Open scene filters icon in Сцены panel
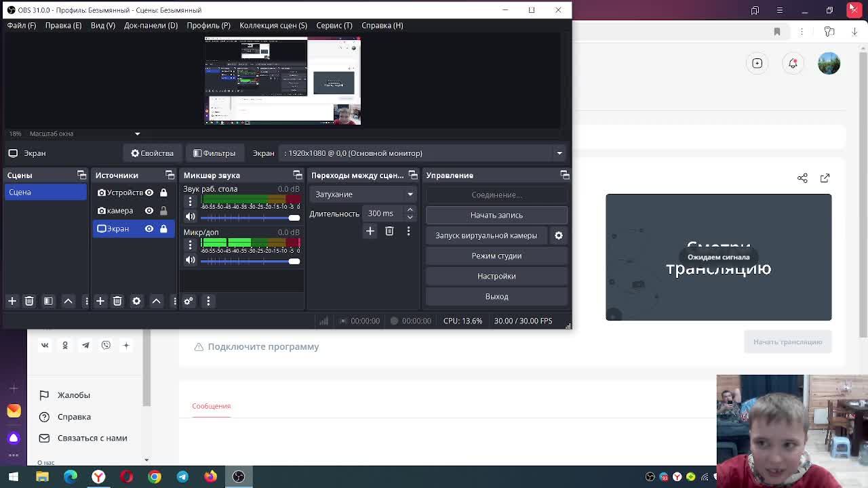868x488 pixels. click(48, 301)
